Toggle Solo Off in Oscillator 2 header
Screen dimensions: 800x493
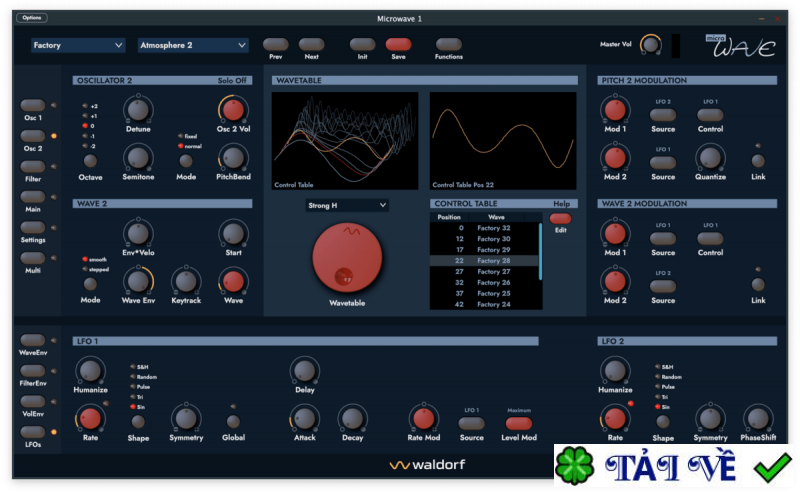pos(232,81)
